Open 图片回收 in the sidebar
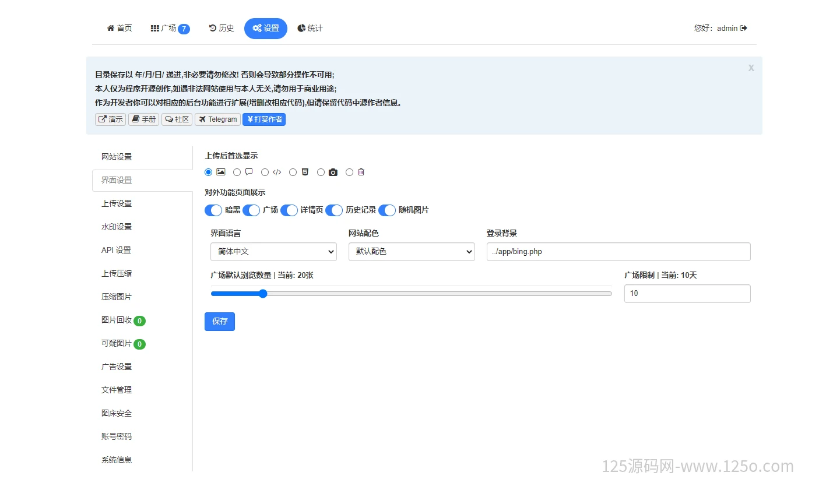This screenshot has height=504, width=826. tap(142, 320)
